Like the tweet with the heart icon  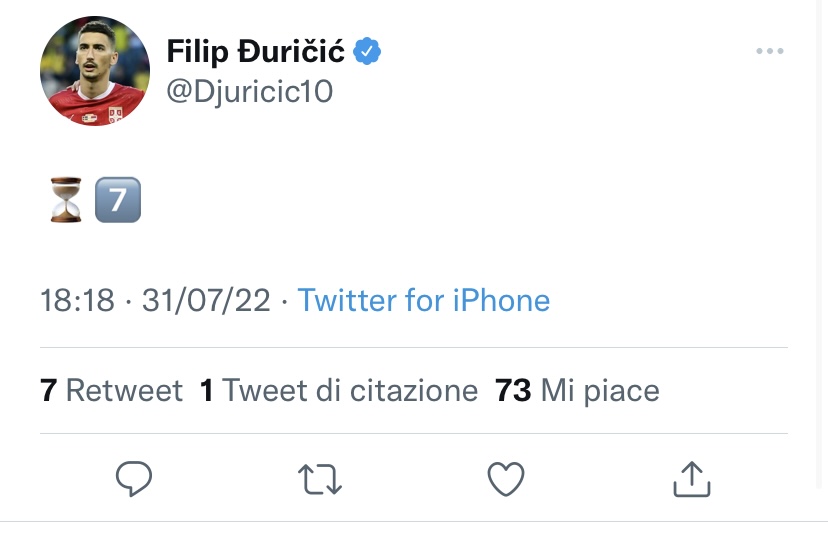[506, 480]
